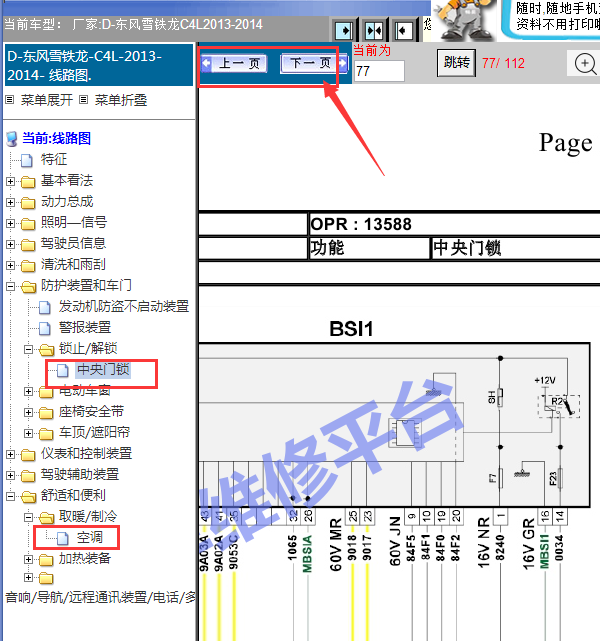Click the 加热装备 folder icon

tap(46, 560)
